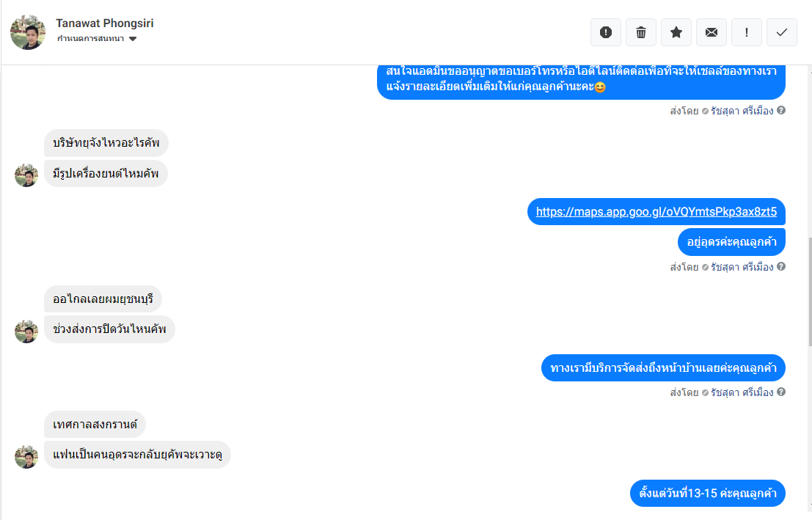
Task: Click avatar next to มีรูปเครื่องยนต์ไหมคัพ message
Action: click(26, 175)
